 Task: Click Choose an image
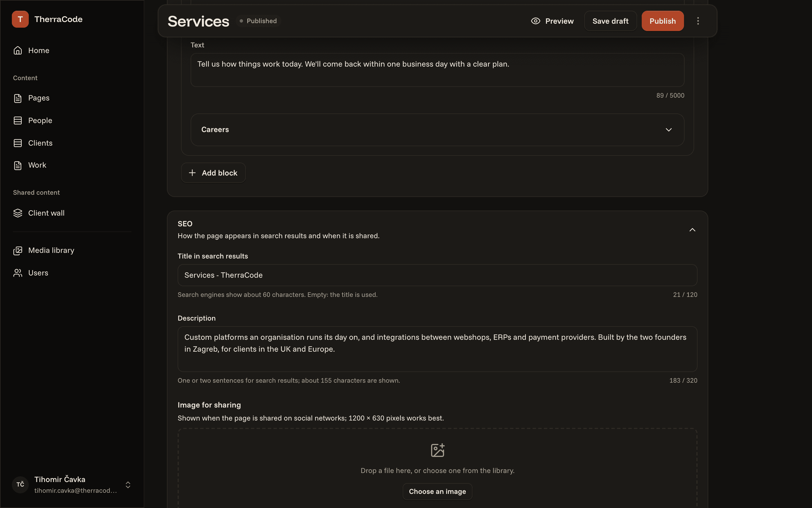(437, 492)
